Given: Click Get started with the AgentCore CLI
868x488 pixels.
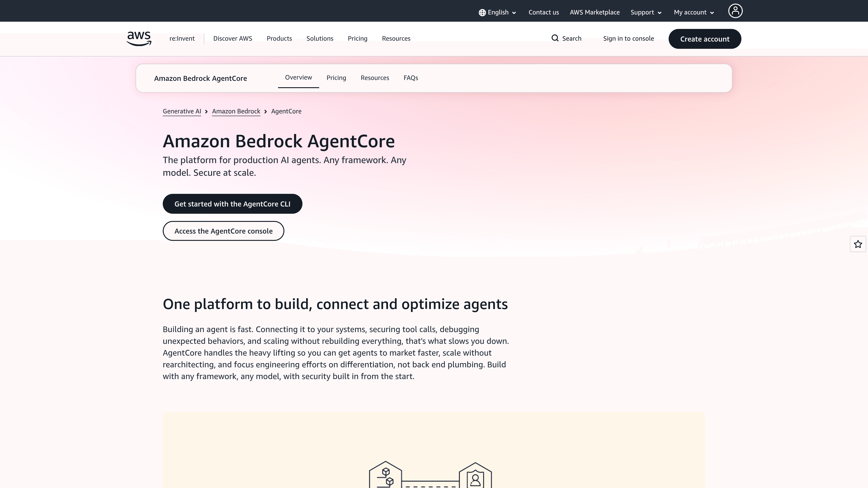Looking at the screenshot, I should (232, 204).
